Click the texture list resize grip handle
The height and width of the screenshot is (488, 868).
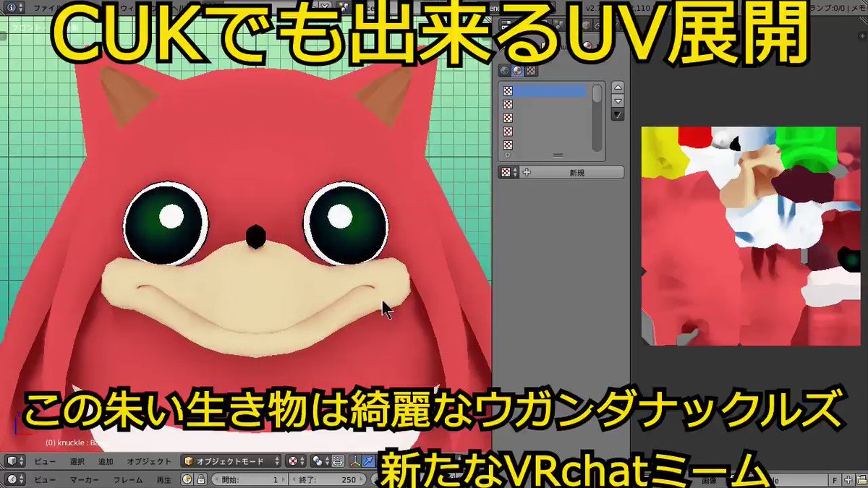(558, 155)
